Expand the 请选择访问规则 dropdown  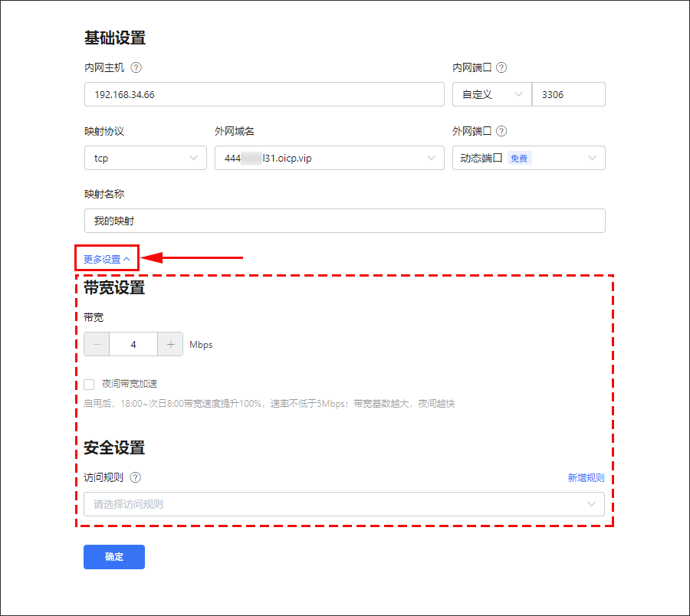(343, 504)
